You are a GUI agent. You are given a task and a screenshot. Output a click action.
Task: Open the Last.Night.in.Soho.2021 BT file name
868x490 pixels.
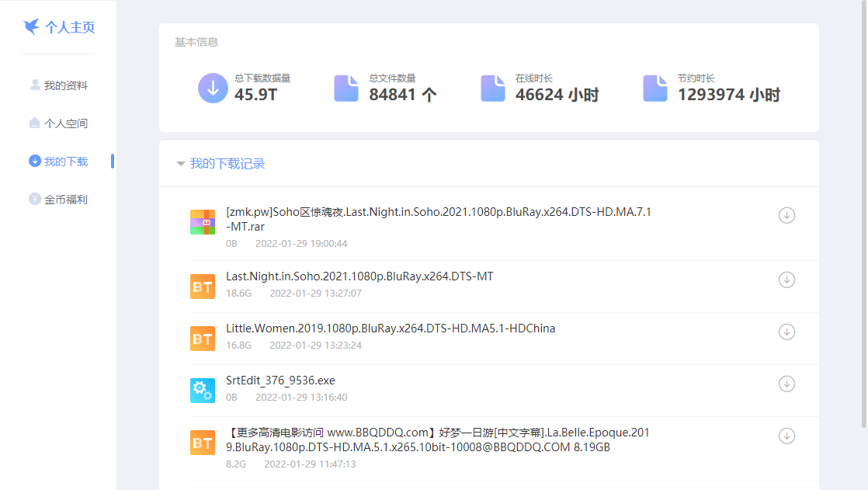(x=359, y=276)
